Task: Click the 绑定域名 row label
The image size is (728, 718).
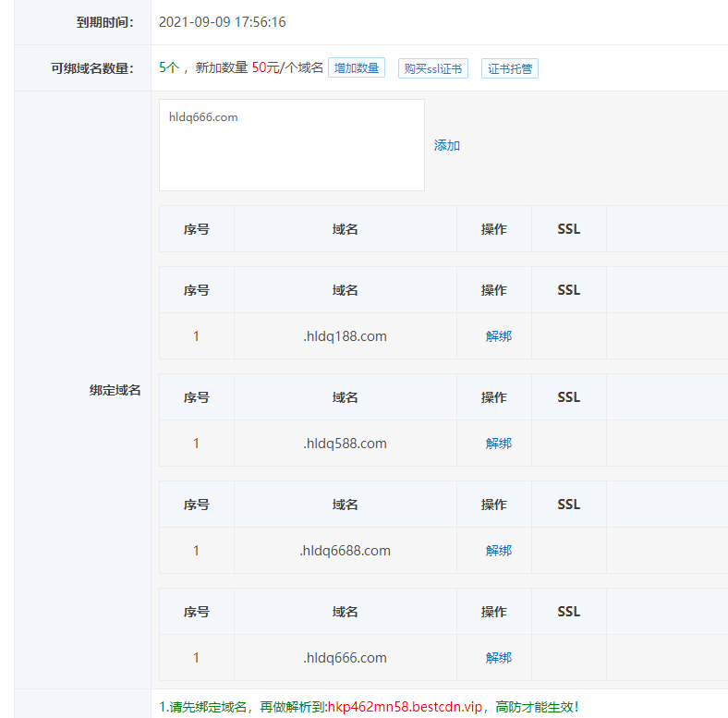Action: [115, 390]
